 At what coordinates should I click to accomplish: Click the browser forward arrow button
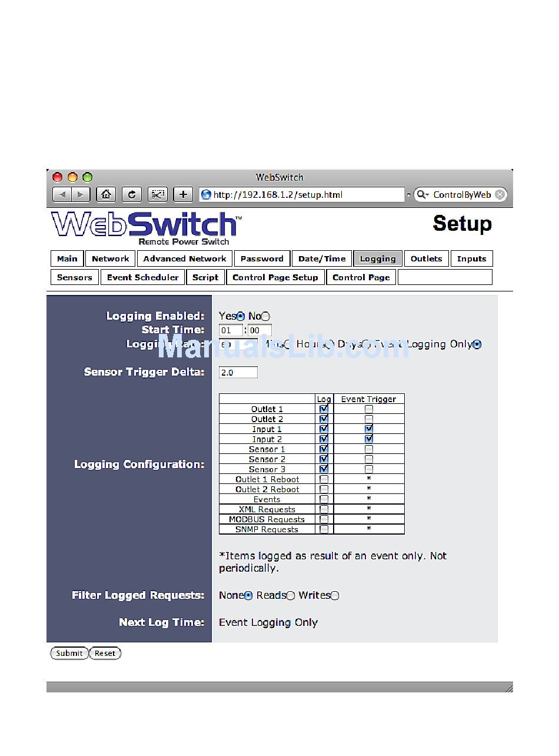(81, 194)
